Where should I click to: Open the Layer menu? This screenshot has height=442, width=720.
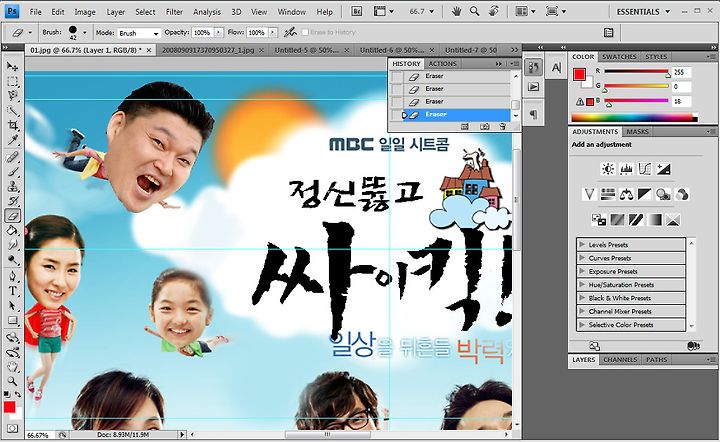click(115, 12)
